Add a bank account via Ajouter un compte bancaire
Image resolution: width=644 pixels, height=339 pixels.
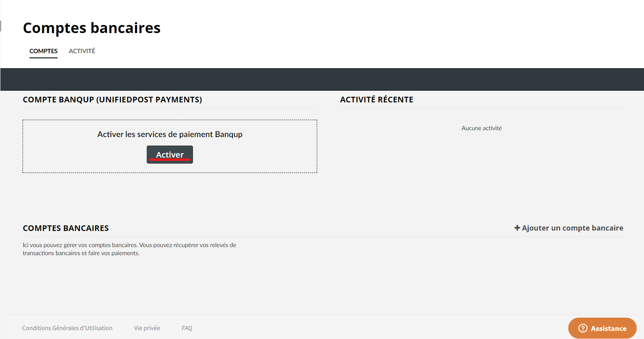[x=569, y=228]
